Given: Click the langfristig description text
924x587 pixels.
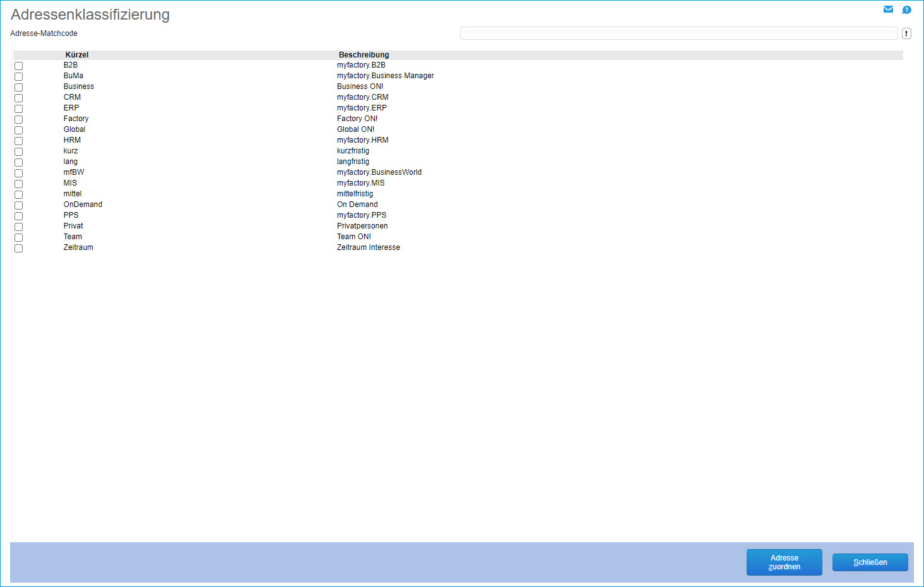Looking at the screenshot, I should click(x=353, y=162).
